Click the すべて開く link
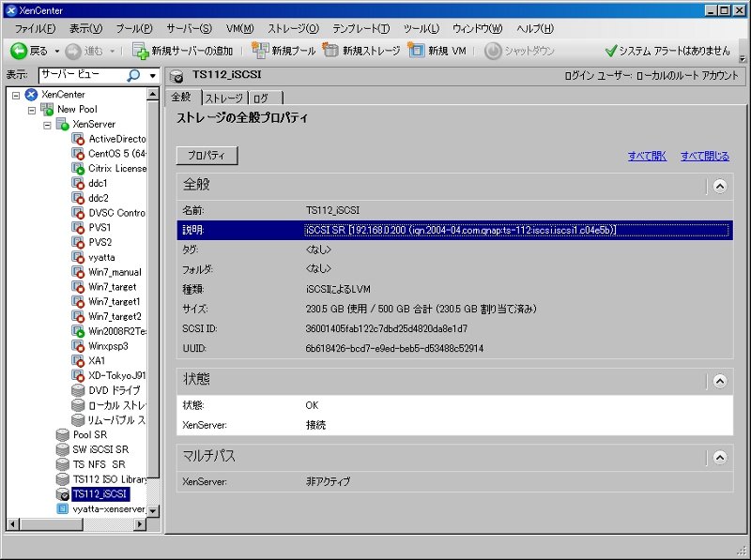Viewport: 751px width, 560px height. 647,156
